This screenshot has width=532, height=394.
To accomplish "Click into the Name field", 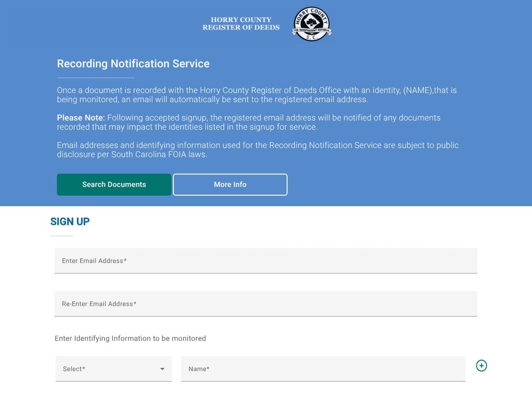I will tap(323, 368).
